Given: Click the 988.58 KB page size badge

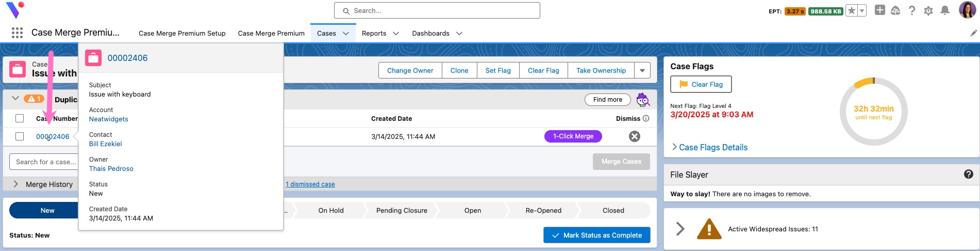Looking at the screenshot, I should 825,11.
